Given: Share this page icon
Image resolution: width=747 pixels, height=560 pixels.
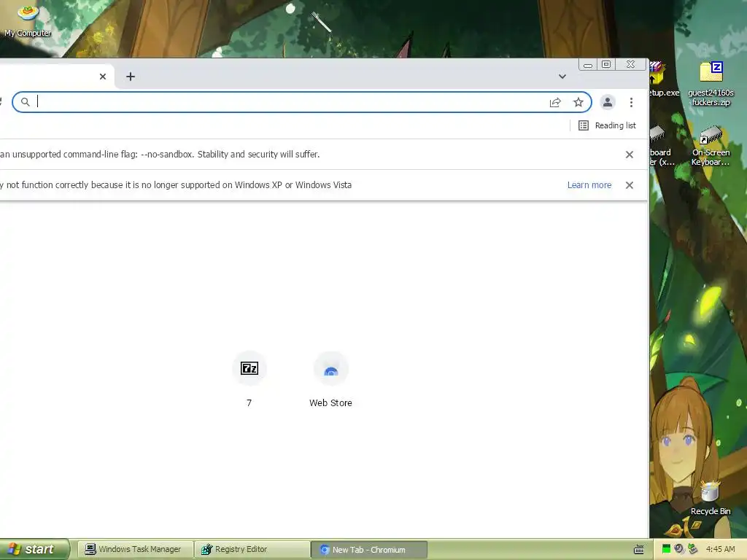Looking at the screenshot, I should pyautogui.click(x=555, y=102).
